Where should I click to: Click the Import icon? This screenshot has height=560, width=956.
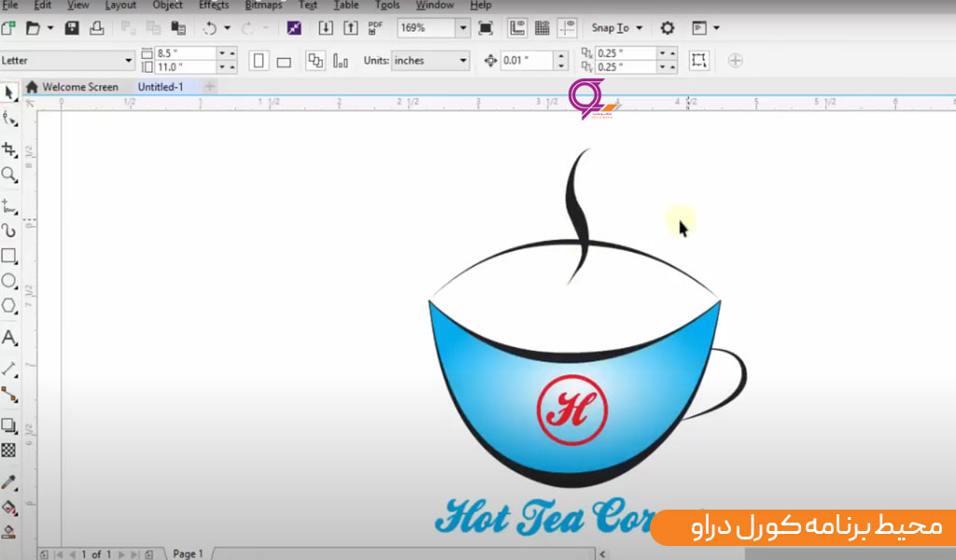click(326, 28)
